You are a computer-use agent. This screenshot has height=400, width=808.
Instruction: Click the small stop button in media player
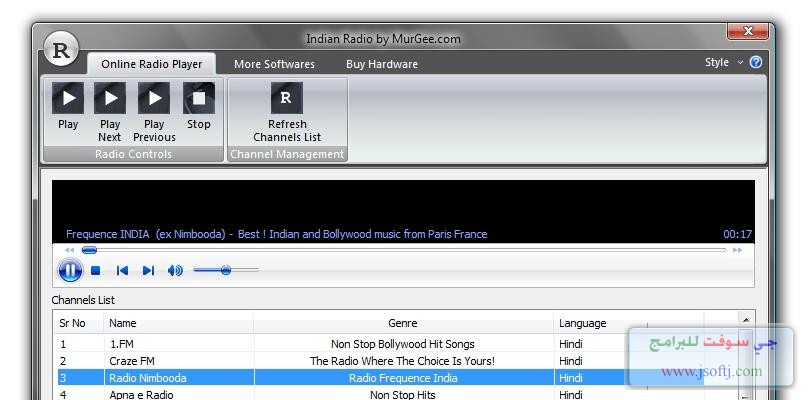[x=95, y=270]
